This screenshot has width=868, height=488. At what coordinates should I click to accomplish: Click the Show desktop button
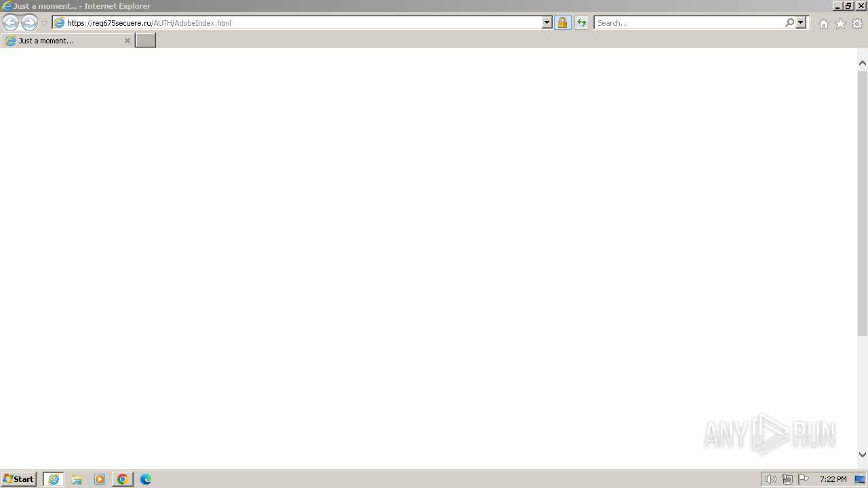(861, 479)
